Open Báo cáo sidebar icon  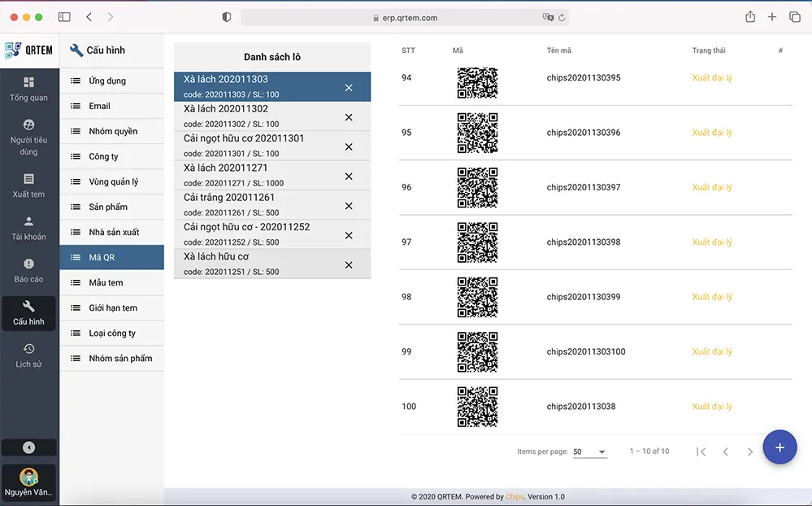29,264
